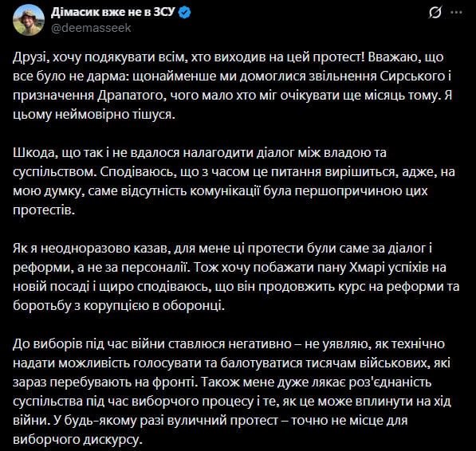The height and width of the screenshot is (451, 476).
Task: Open the Grok explain-post icon
Action: [x=435, y=13]
